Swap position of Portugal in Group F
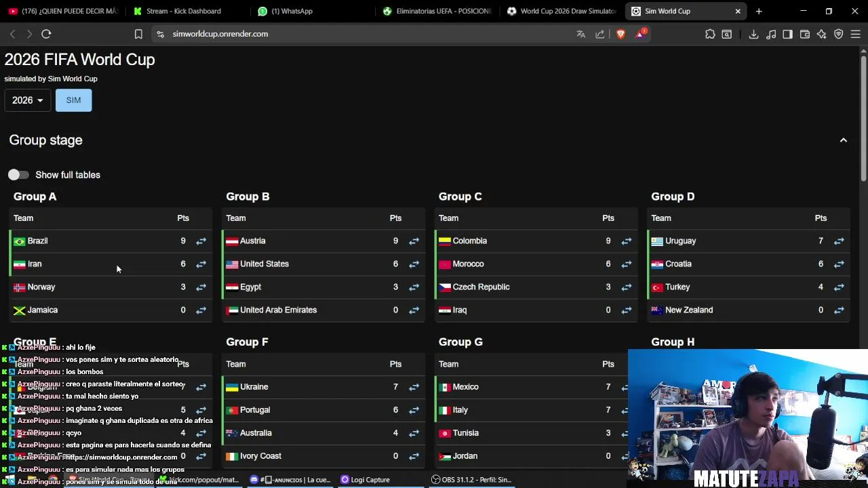The height and width of the screenshot is (488, 868). 414,410
